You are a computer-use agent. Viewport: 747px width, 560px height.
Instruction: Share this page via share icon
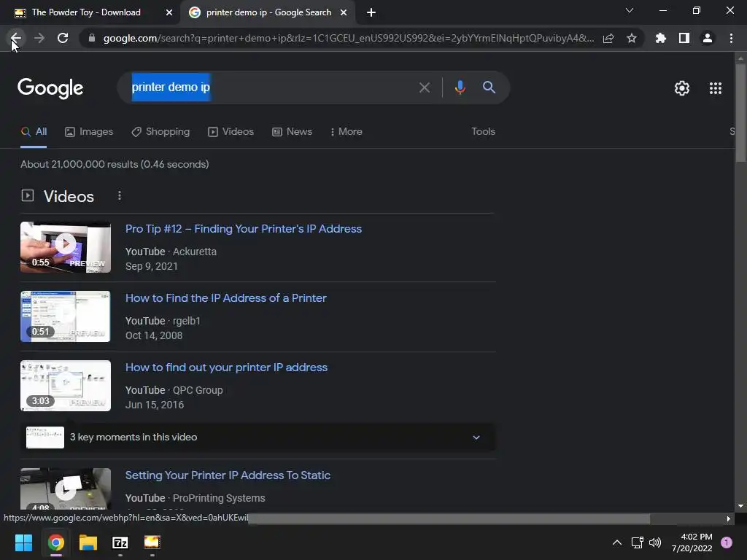click(608, 38)
